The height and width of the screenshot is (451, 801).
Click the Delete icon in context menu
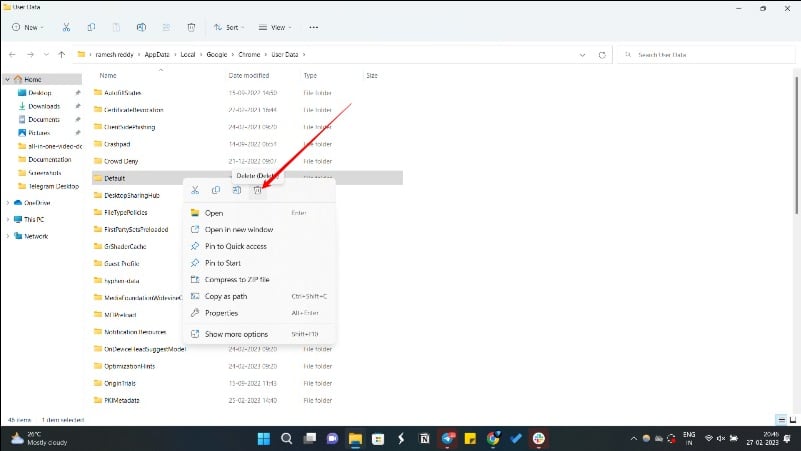257,190
